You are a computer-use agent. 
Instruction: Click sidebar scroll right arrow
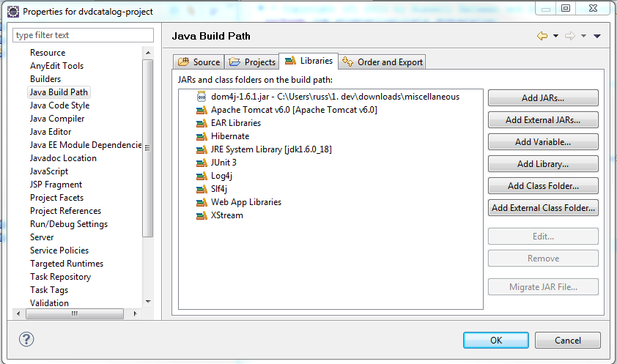(x=135, y=313)
